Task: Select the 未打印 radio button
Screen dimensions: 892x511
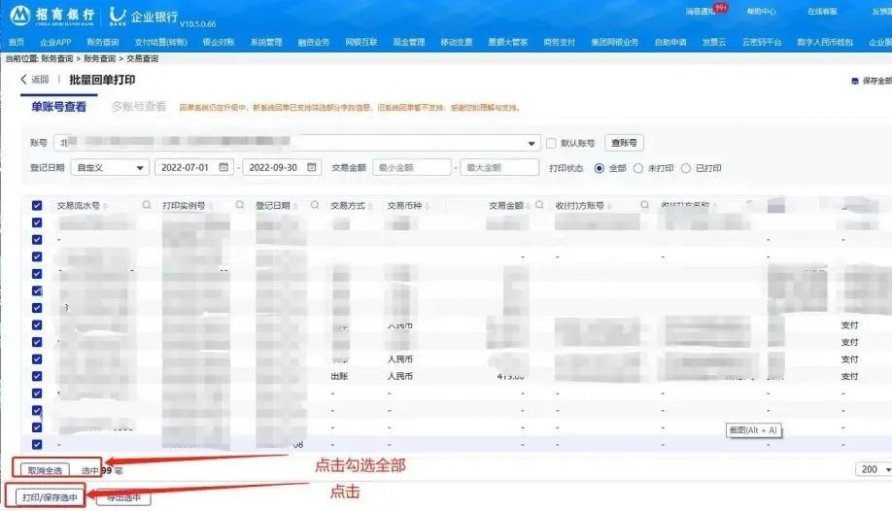Action: [638, 168]
